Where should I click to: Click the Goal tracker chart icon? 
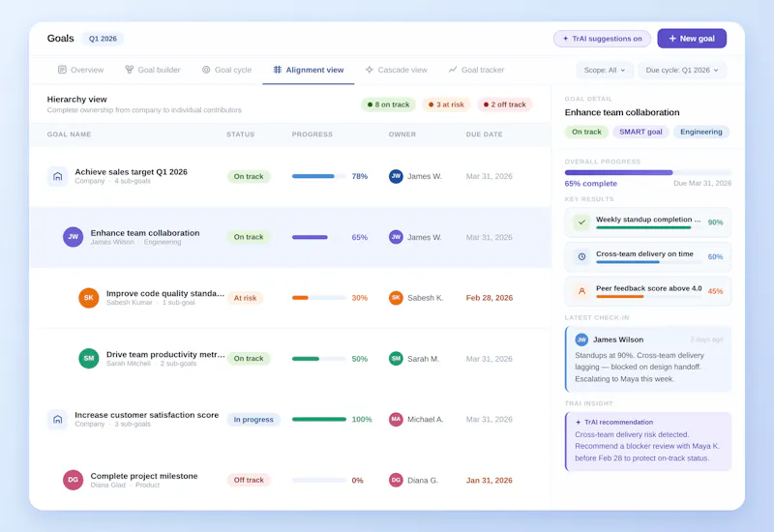[x=453, y=70]
